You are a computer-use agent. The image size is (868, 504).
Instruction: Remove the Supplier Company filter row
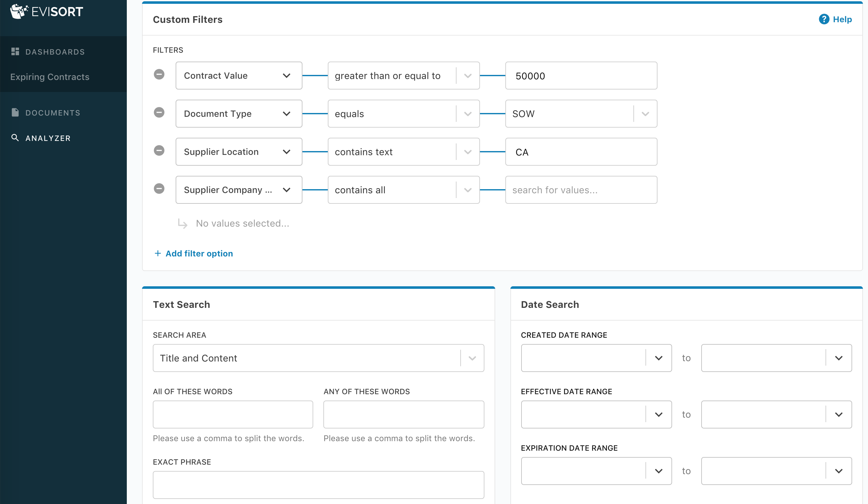tap(159, 189)
